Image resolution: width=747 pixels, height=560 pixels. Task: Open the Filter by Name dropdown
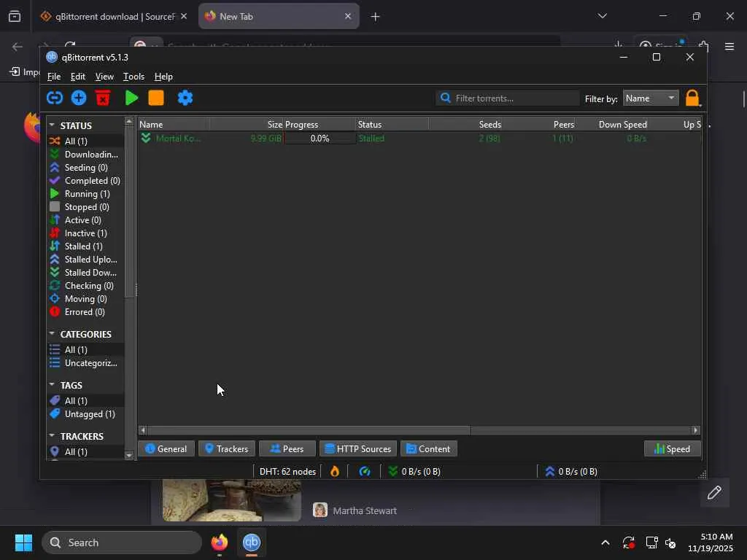(x=651, y=98)
